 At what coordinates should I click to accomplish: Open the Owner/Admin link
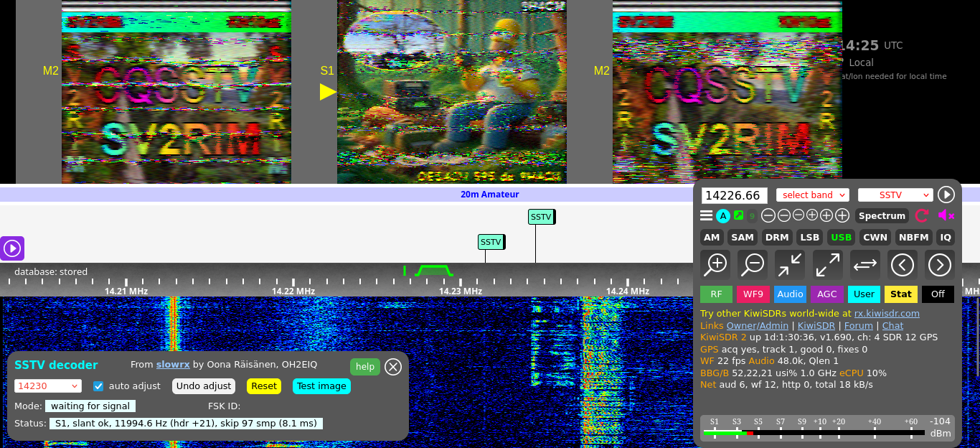point(758,326)
